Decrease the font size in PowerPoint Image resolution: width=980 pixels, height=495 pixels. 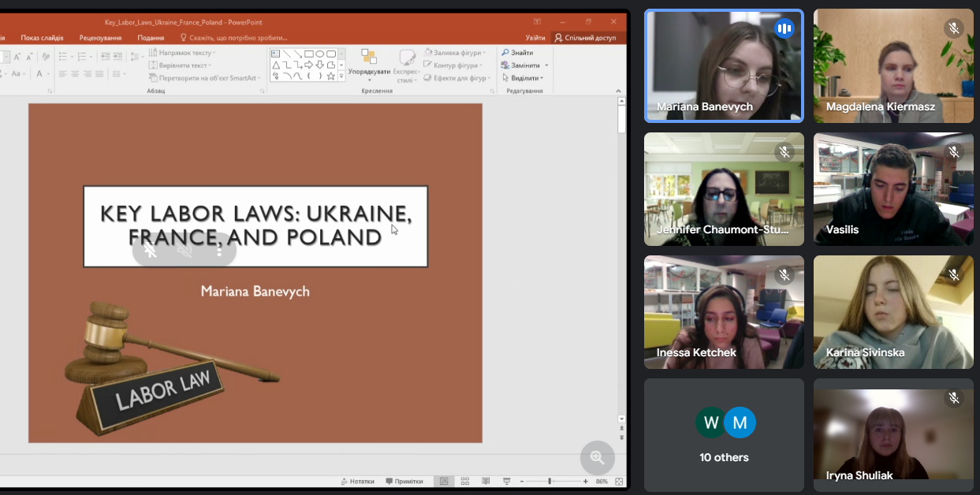click(29, 57)
